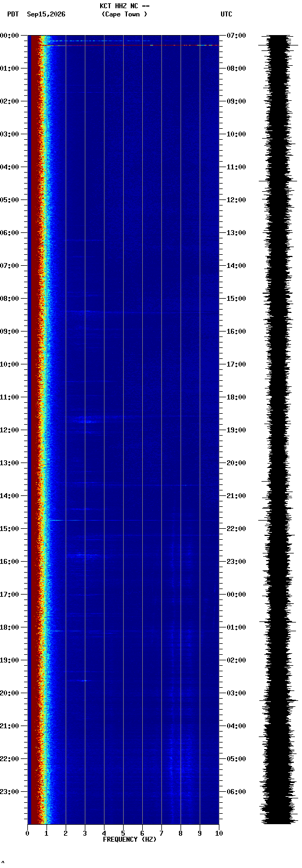Click the '(Cape Town )' location label

[125, 14]
